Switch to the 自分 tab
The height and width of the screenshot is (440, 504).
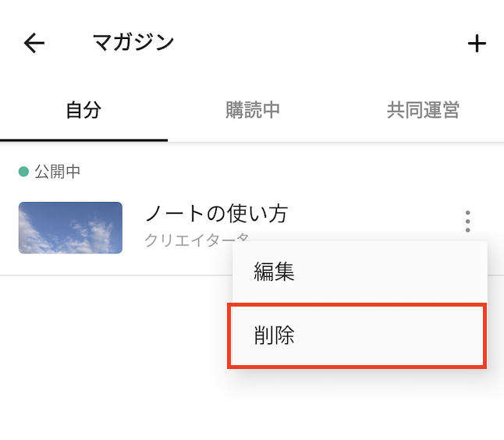[x=83, y=110]
